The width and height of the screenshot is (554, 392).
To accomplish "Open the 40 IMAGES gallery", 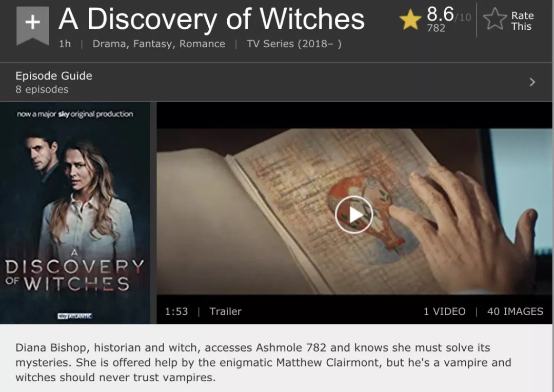I will (515, 311).
